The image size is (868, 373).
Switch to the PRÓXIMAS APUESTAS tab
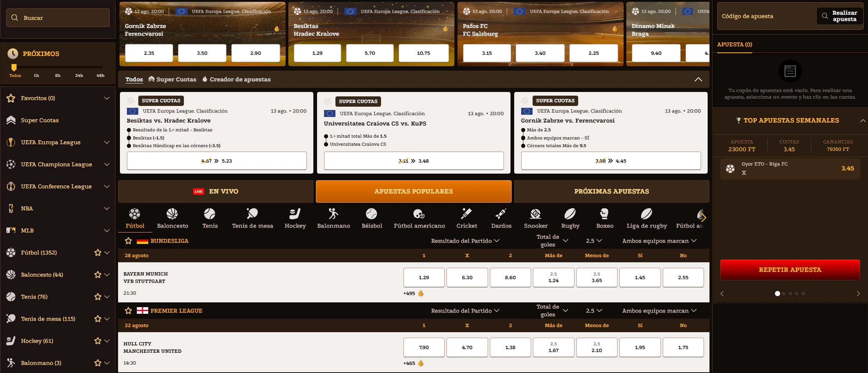tap(612, 191)
